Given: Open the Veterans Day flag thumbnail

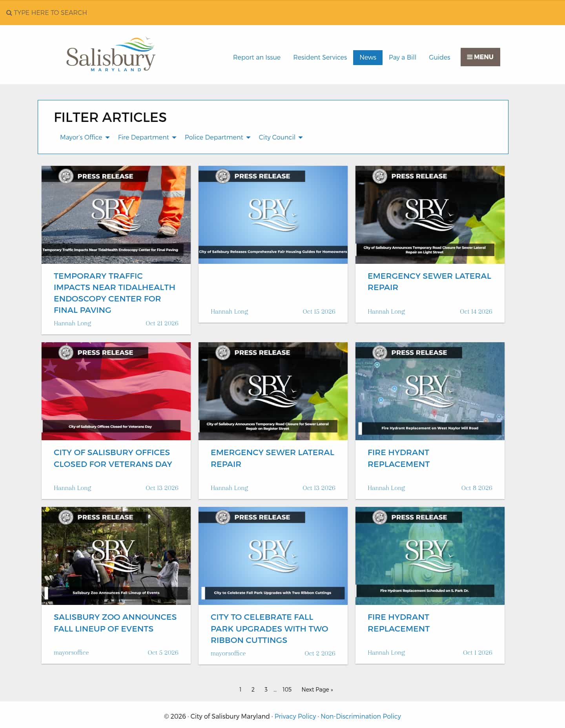Looking at the screenshot, I should point(116,391).
